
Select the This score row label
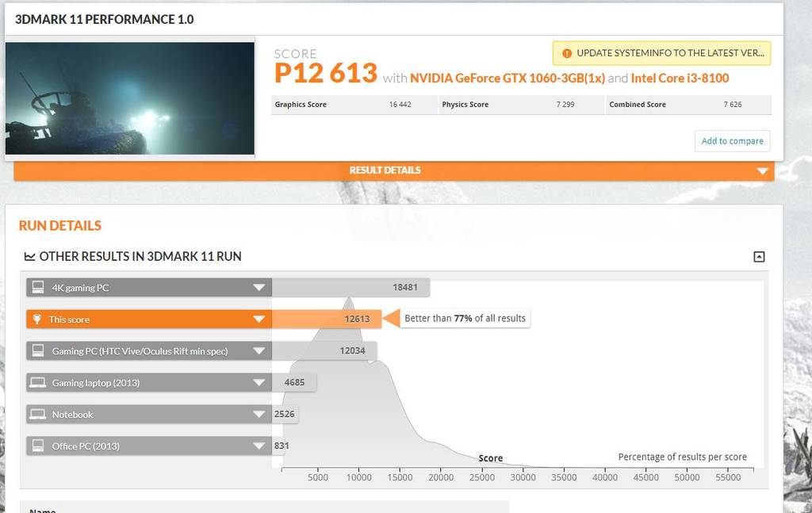coord(69,320)
